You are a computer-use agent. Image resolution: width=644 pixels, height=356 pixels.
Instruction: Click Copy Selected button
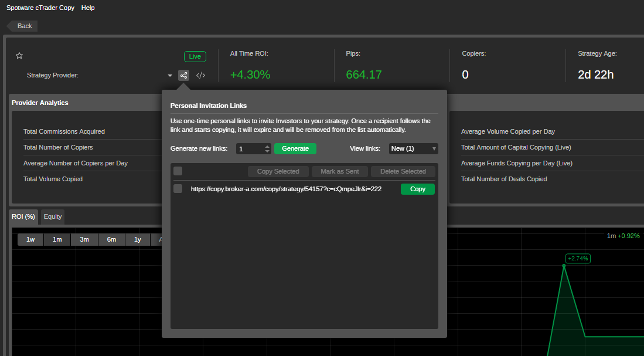click(278, 171)
